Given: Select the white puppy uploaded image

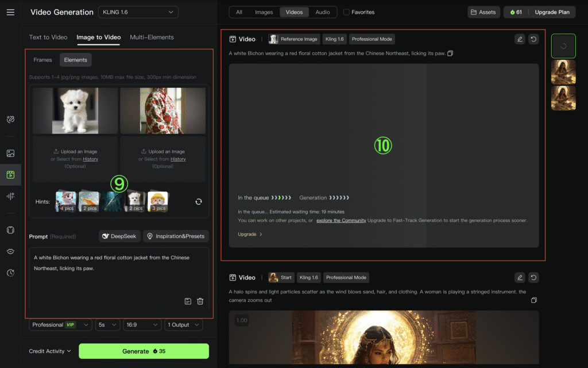Looking at the screenshot, I should [75, 111].
